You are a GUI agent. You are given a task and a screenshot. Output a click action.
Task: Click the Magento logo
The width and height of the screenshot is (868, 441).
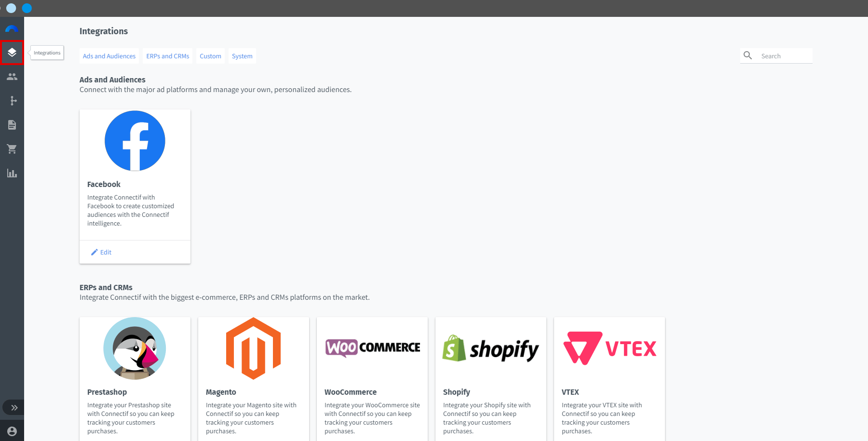point(254,348)
